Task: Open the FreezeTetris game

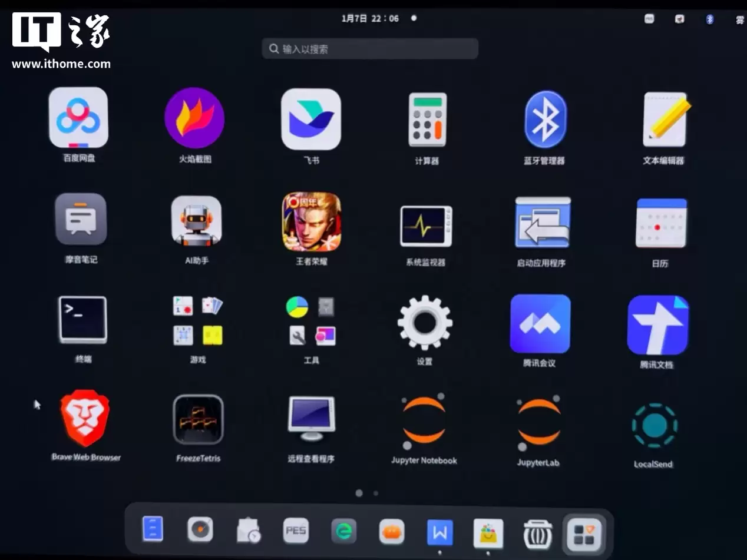Action: point(198,419)
